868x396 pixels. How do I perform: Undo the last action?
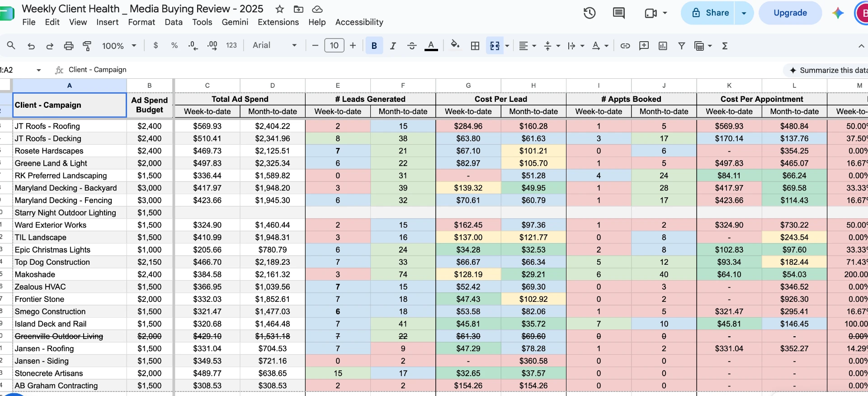(x=31, y=46)
